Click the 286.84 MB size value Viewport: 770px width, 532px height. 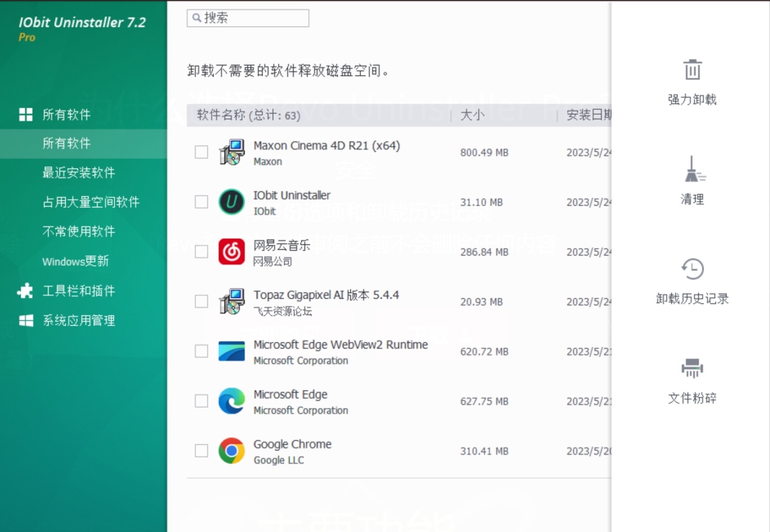tap(484, 252)
